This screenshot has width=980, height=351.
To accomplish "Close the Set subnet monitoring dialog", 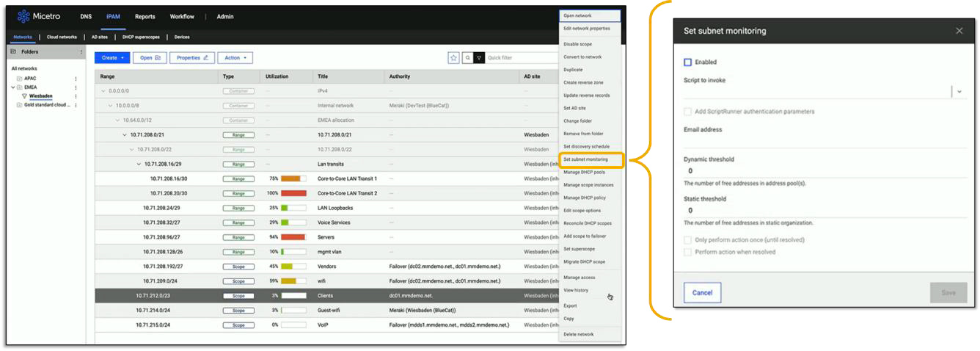I will pyautogui.click(x=959, y=31).
